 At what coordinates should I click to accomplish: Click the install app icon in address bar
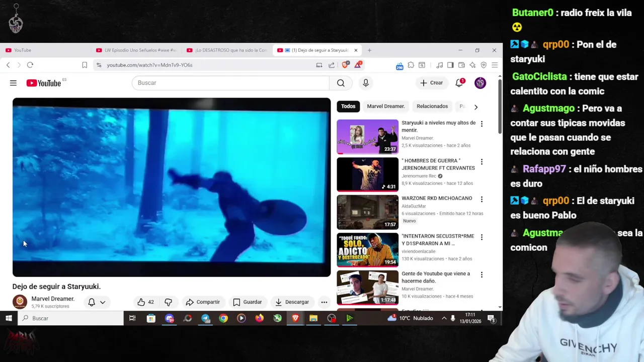point(319,65)
